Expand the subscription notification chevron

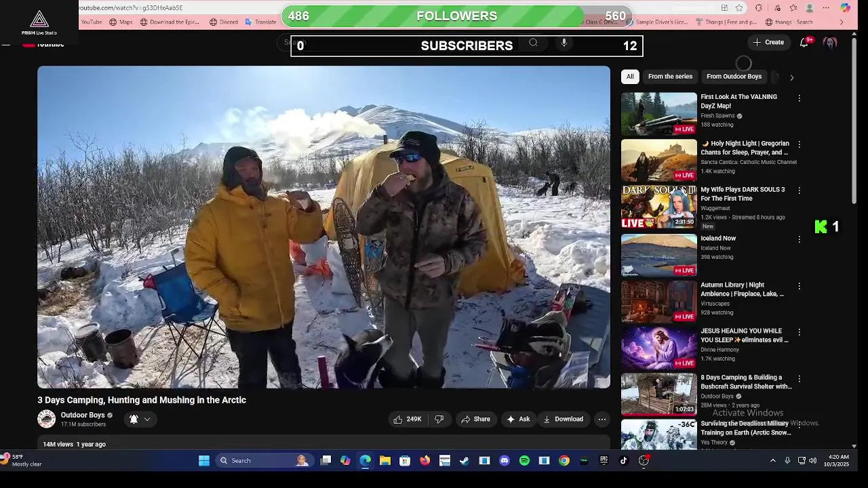click(146, 420)
